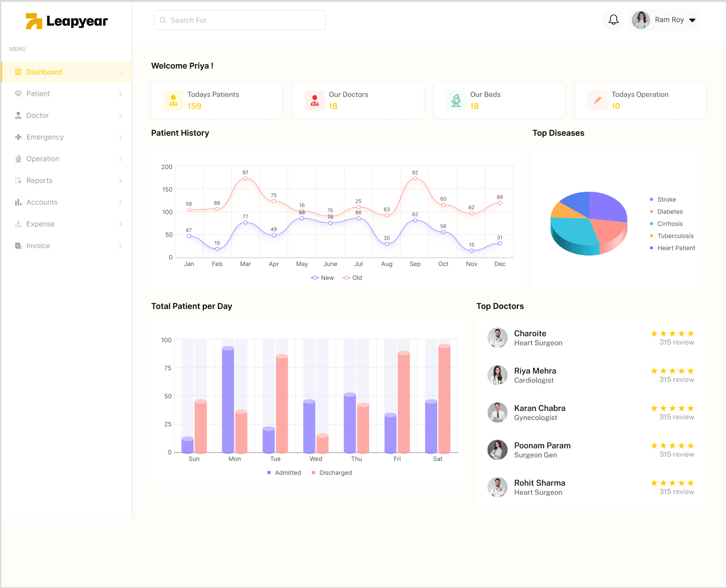The height and width of the screenshot is (588, 726).
Task: Toggle the Admitted legend under Total Patient chart
Action: [284, 473]
